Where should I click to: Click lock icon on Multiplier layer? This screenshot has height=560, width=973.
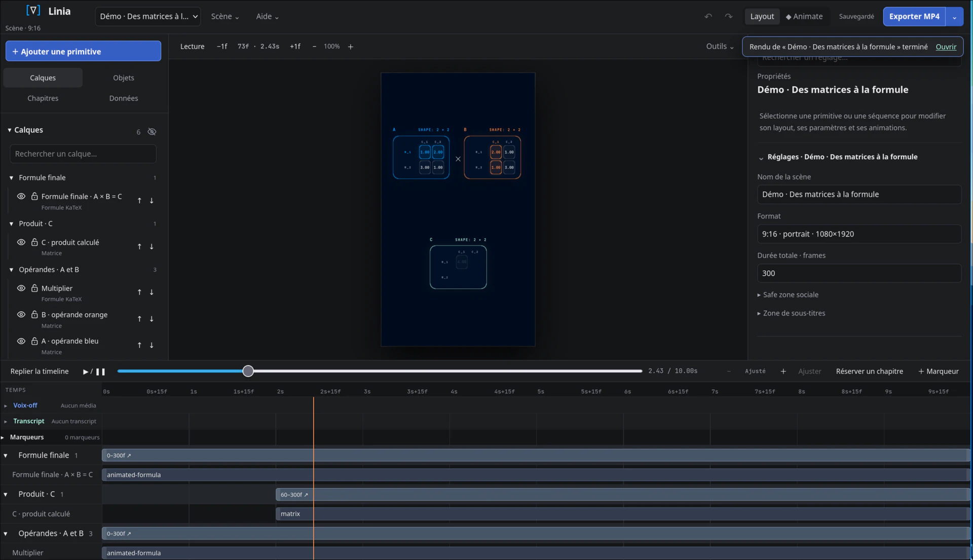34,288
